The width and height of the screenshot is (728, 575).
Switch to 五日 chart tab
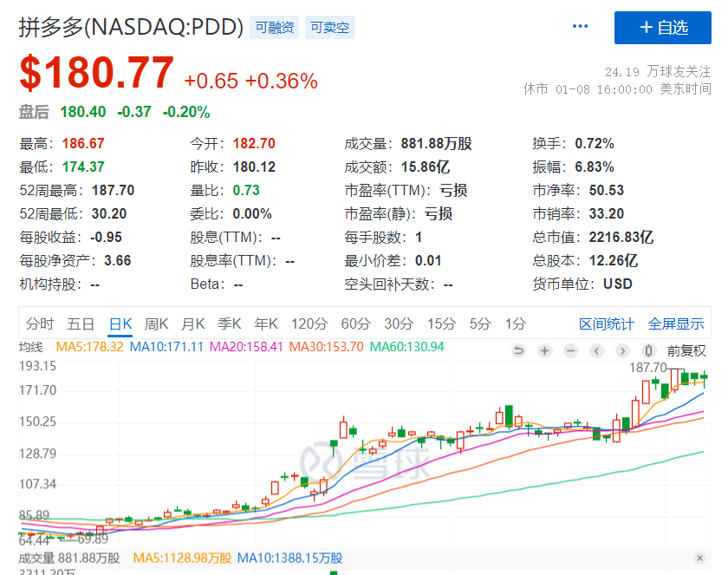click(x=81, y=323)
